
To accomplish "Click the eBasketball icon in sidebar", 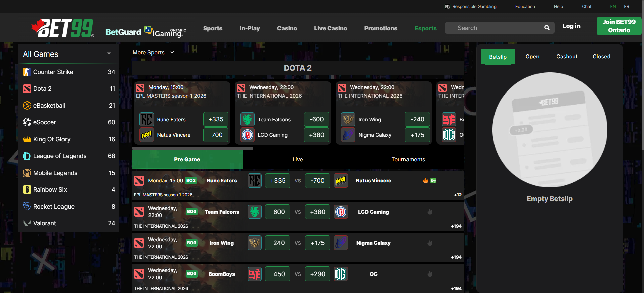I will (27, 106).
